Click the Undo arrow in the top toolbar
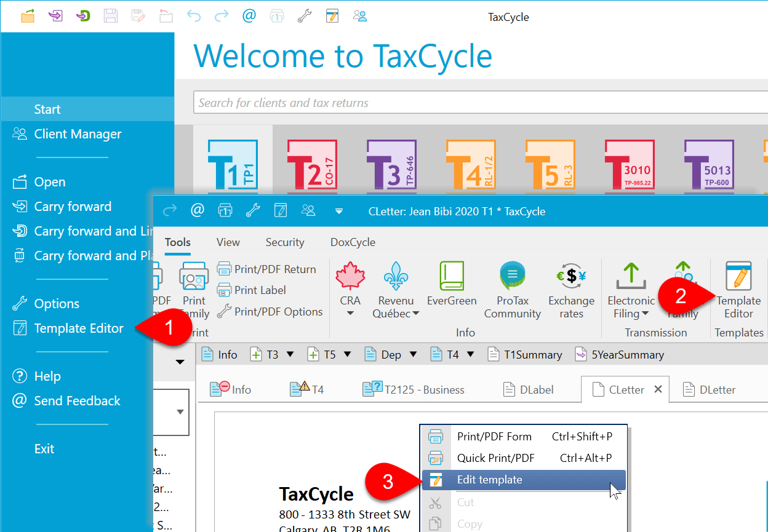 pos(194,16)
